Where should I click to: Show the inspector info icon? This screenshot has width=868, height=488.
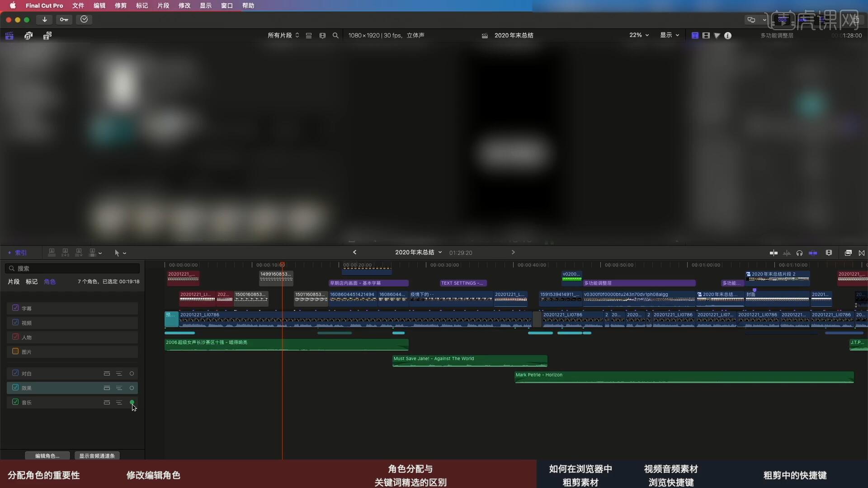coord(728,35)
